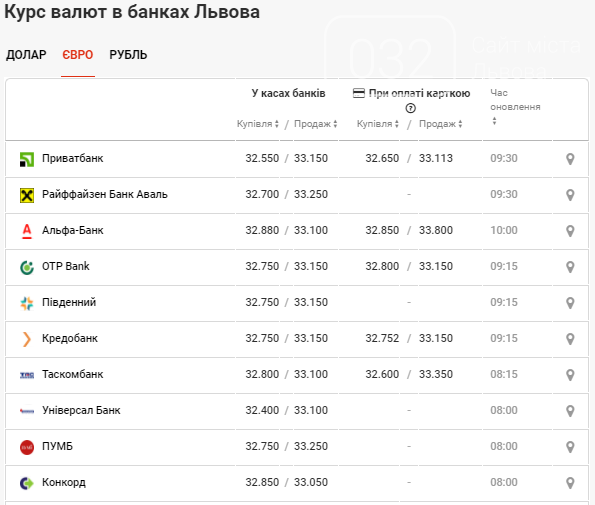Click the Таскомбанк blue logo
595x505 pixels.
point(27,375)
